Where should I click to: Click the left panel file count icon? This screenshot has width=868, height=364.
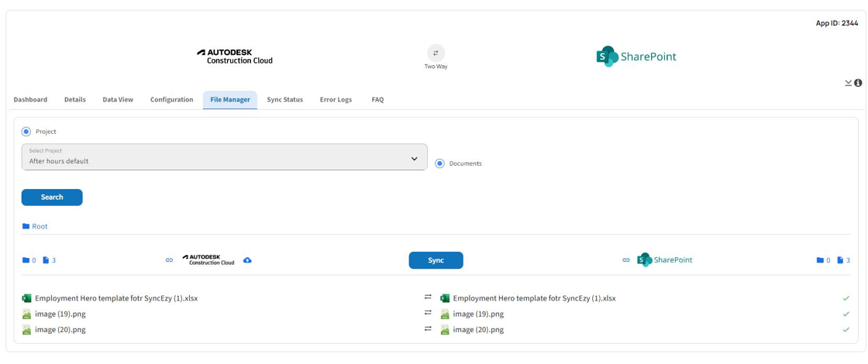tap(46, 260)
